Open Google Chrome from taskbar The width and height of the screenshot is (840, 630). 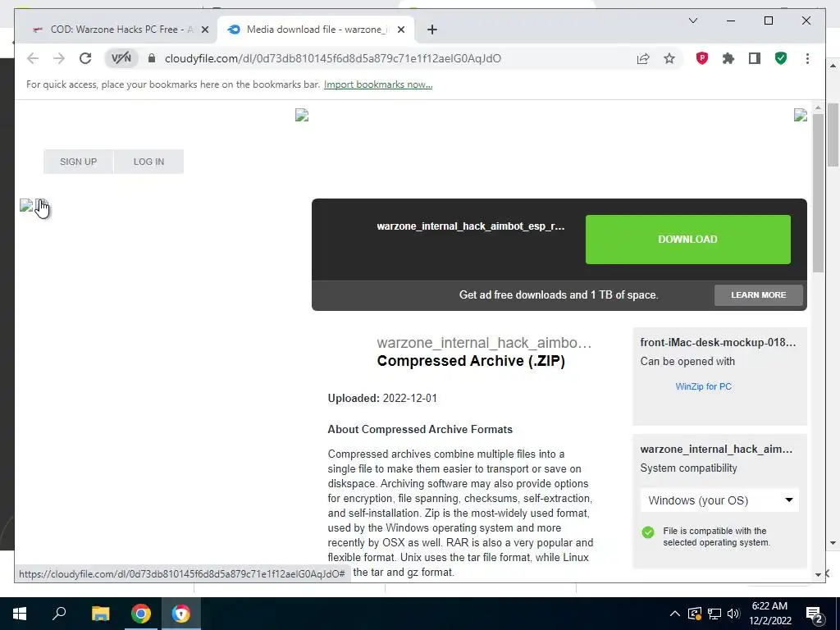tap(141, 614)
